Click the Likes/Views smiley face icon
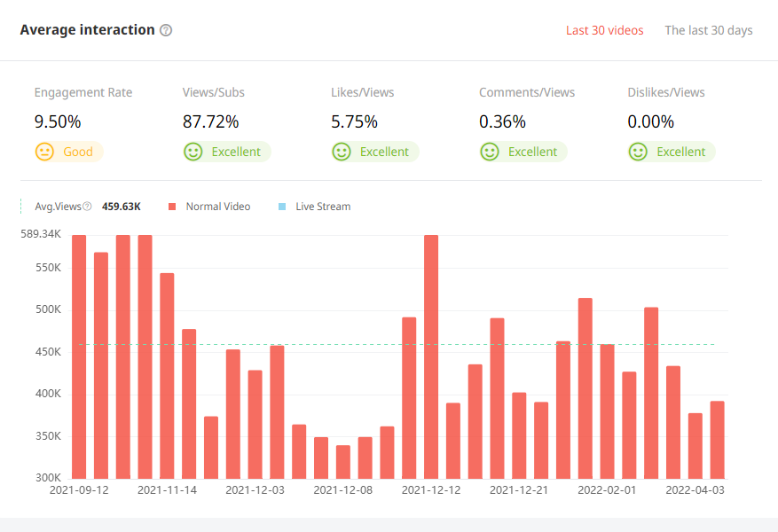The width and height of the screenshot is (778, 532). point(341,152)
